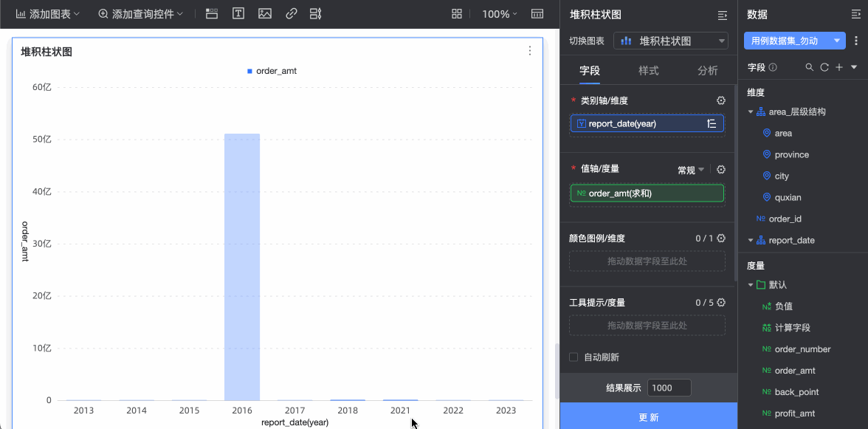Switch to the 字段 tab
The width and height of the screenshot is (868, 429).
[x=590, y=70]
